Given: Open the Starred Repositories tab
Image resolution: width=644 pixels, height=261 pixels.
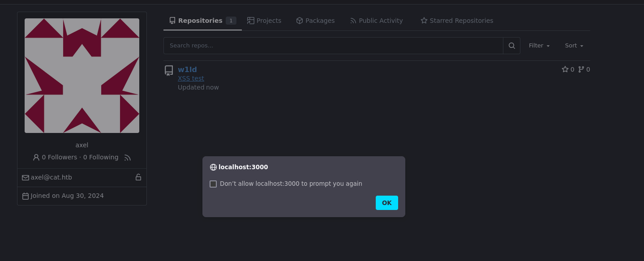Looking at the screenshot, I should [457, 21].
